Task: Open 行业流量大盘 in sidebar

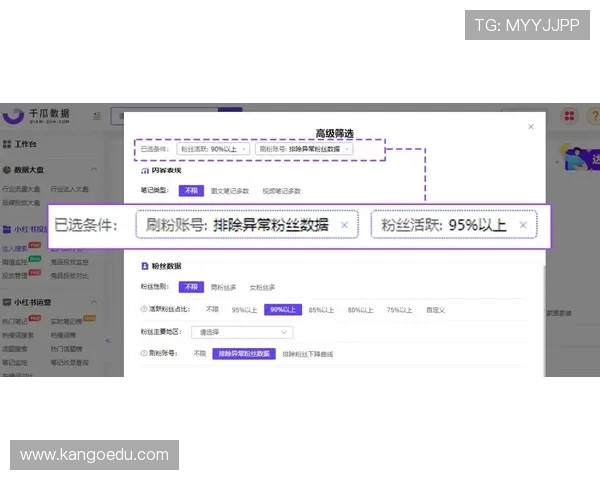Action: 21,189
